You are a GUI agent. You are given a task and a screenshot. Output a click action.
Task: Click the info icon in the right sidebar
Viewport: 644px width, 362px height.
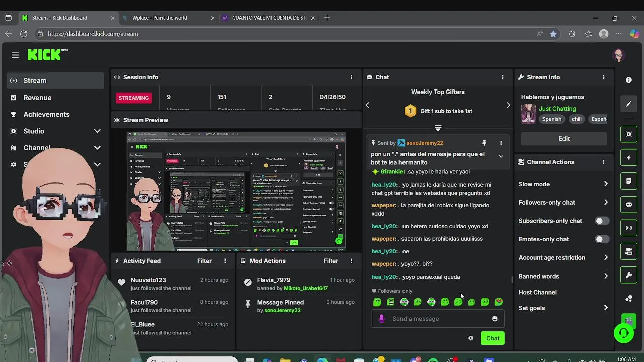pos(629,80)
